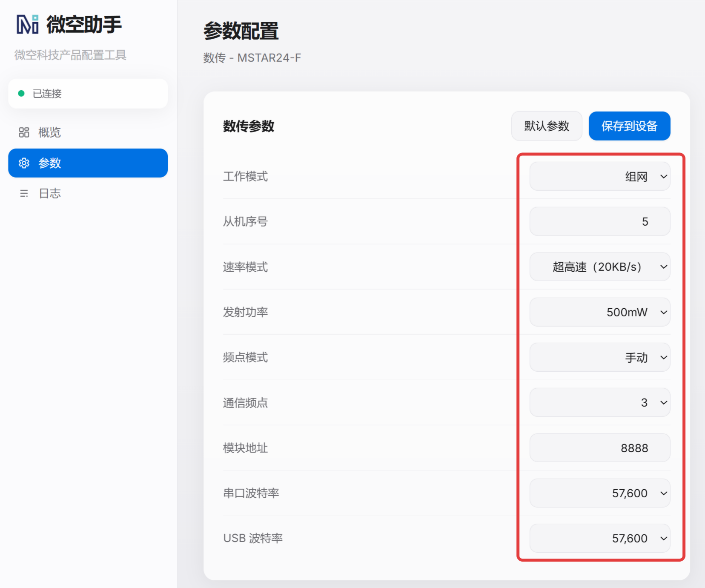
Task: Open the 概览 overview page
Action: (88, 132)
